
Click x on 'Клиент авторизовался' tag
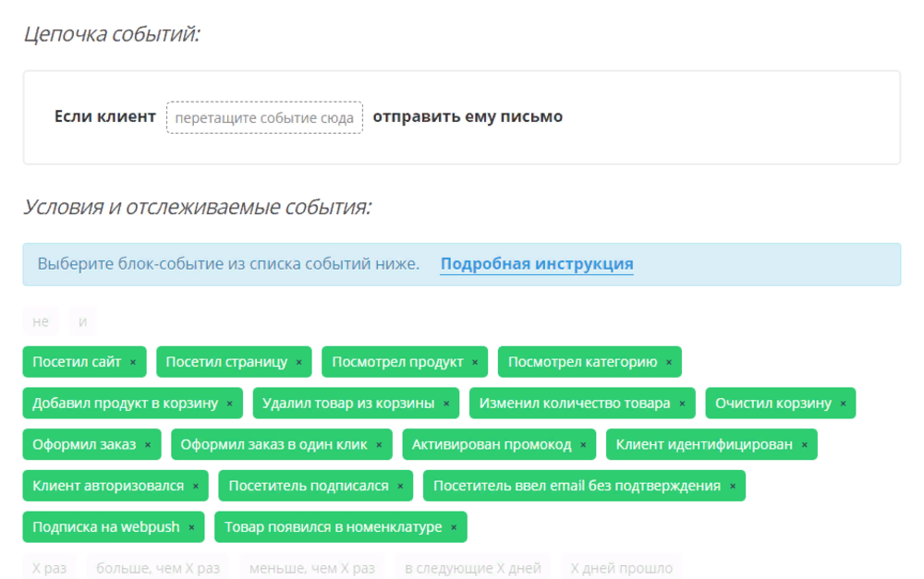pyautogui.click(x=196, y=486)
